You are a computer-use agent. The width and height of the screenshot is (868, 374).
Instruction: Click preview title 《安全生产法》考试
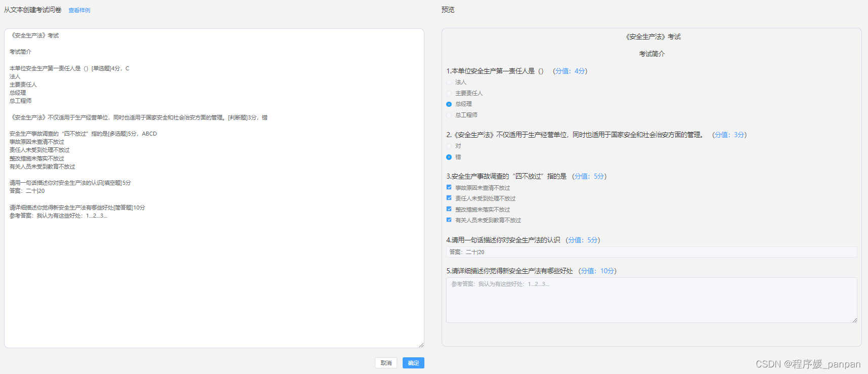click(x=652, y=37)
